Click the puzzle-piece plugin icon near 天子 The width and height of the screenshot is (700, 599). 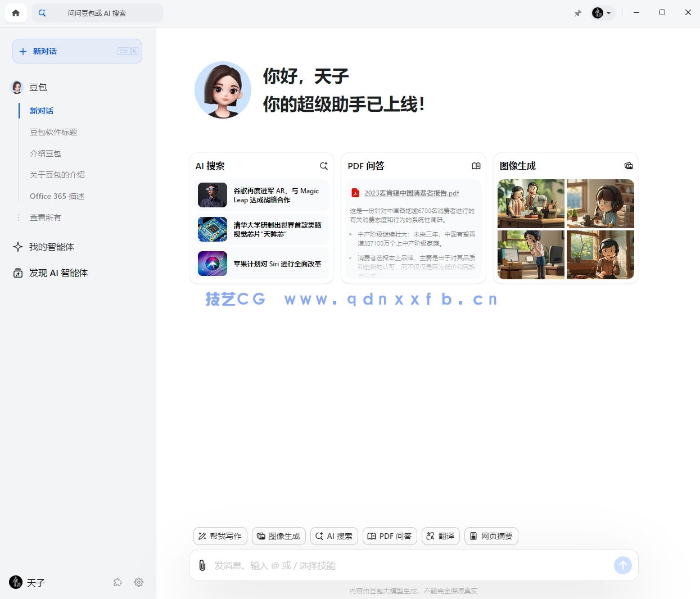[118, 583]
